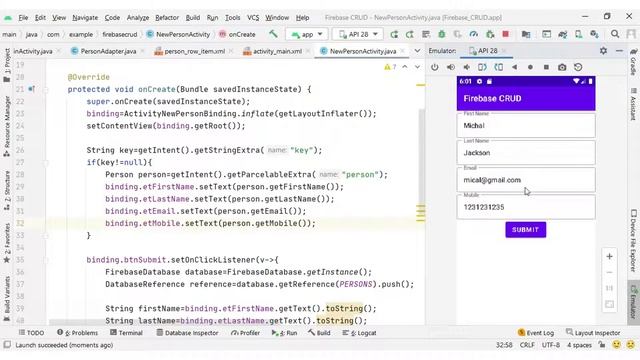The width and height of the screenshot is (640, 360).
Task: Open Device File Explorer side panel
Action: click(x=633, y=240)
